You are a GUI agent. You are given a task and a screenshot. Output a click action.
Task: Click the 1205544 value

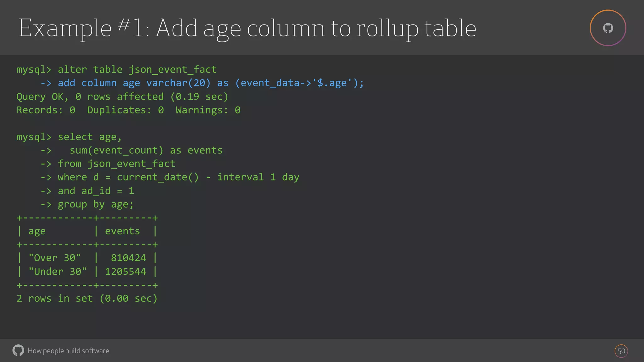pyautogui.click(x=125, y=271)
